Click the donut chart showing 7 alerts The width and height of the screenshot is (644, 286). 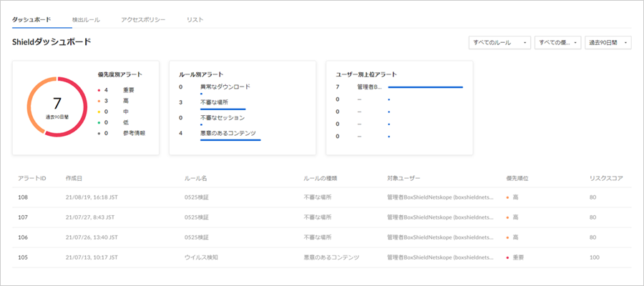tap(57, 107)
